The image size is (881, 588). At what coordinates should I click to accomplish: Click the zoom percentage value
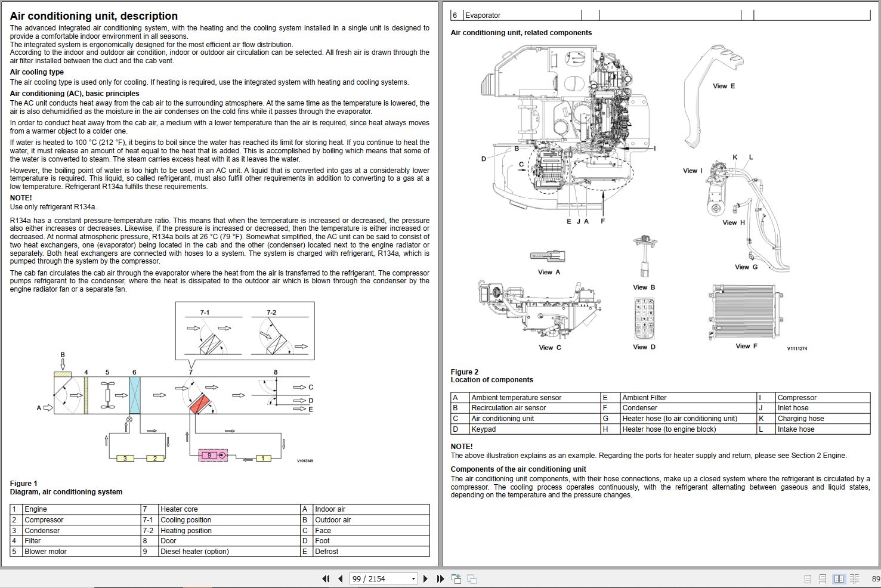coord(876,578)
